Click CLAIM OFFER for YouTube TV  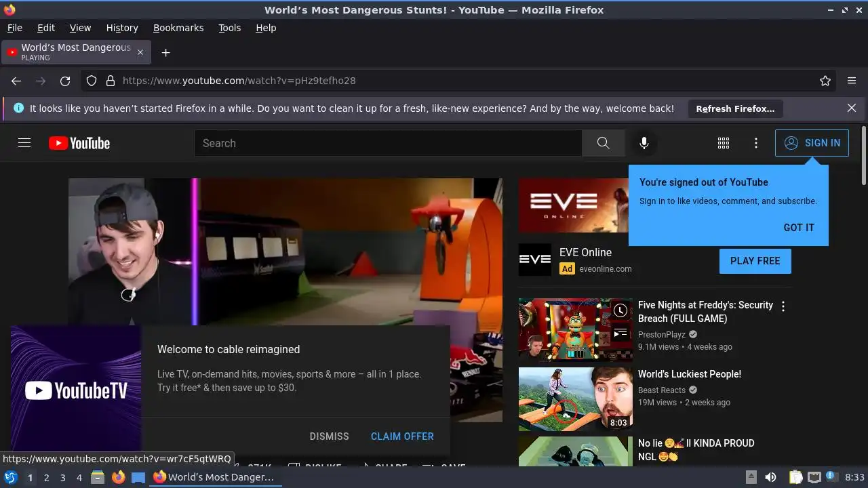(402, 436)
